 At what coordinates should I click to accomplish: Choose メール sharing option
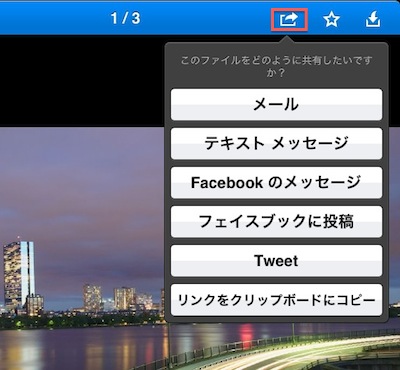click(276, 104)
